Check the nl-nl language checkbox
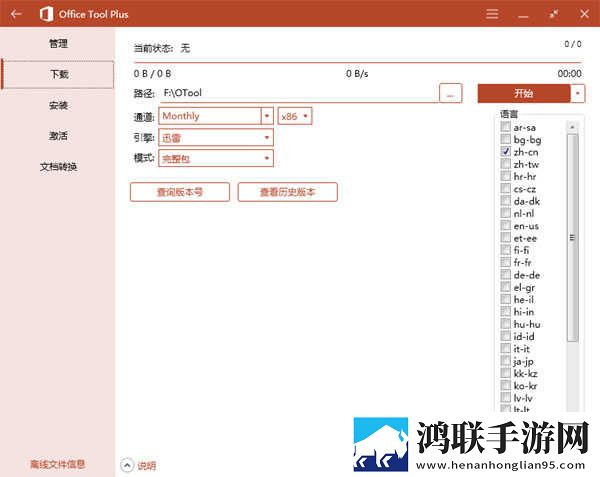 pos(505,213)
